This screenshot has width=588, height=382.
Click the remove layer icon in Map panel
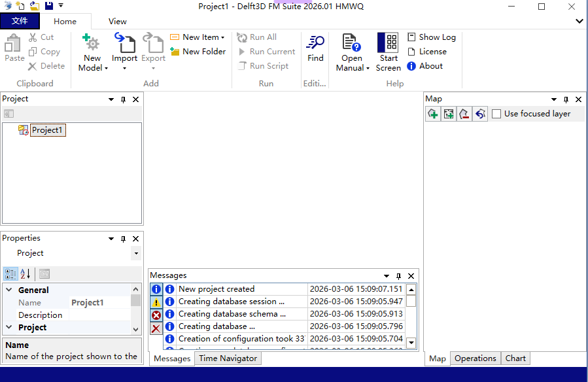pyautogui.click(x=464, y=114)
